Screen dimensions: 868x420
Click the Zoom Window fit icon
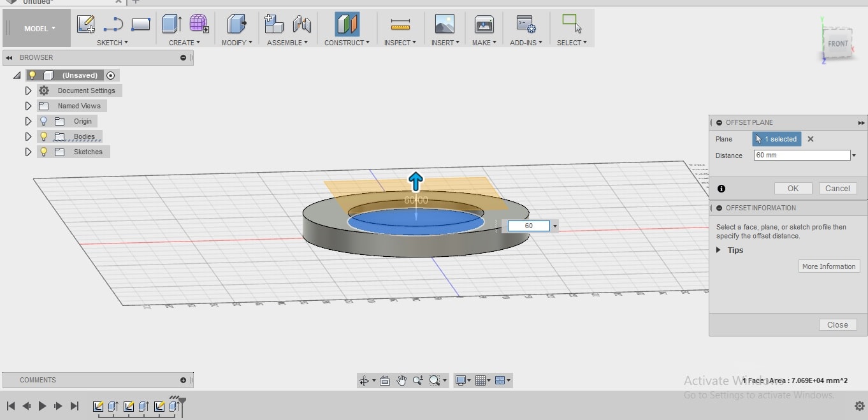435,380
